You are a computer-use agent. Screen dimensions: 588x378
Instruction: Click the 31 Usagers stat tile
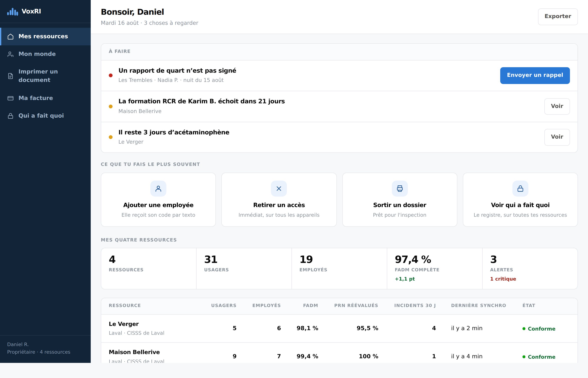(x=244, y=269)
